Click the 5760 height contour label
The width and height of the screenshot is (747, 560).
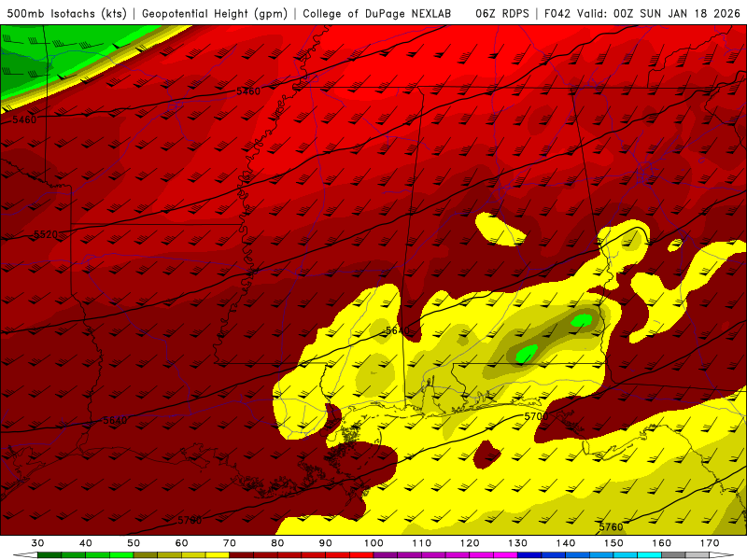pos(611,526)
